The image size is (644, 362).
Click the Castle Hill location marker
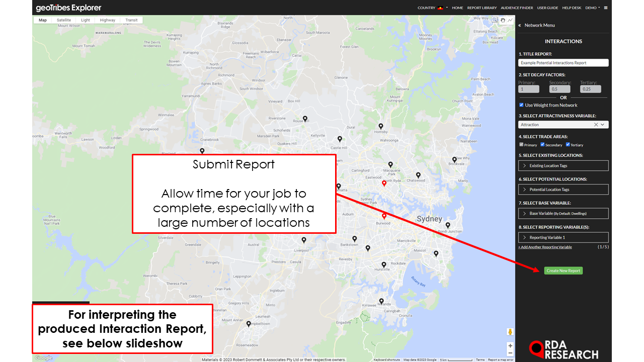pyautogui.click(x=340, y=139)
